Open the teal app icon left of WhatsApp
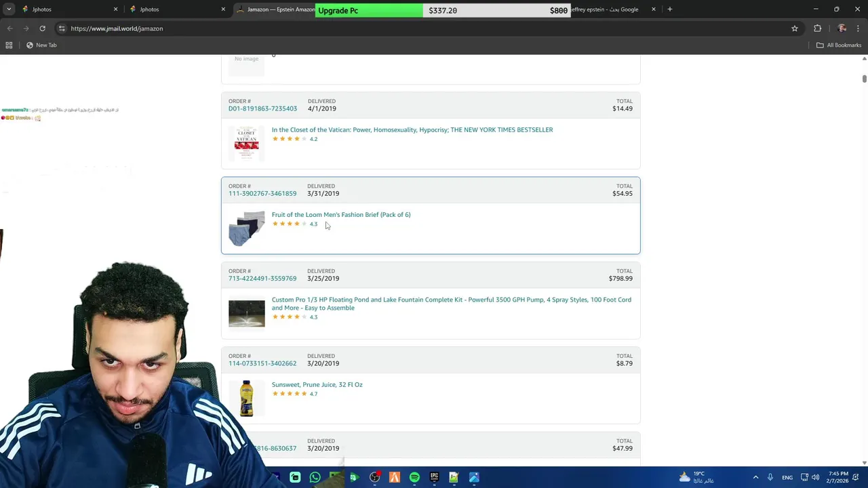Image resolution: width=868 pixels, height=488 pixels. point(295,478)
